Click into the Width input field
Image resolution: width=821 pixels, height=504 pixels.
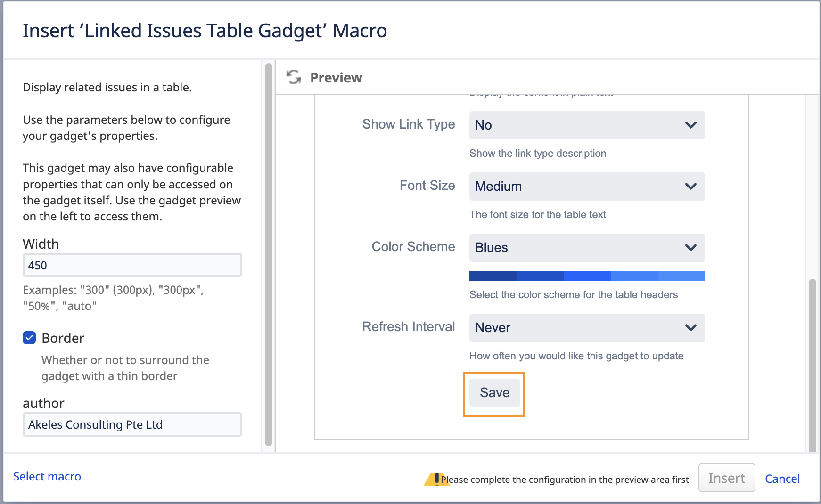132,265
